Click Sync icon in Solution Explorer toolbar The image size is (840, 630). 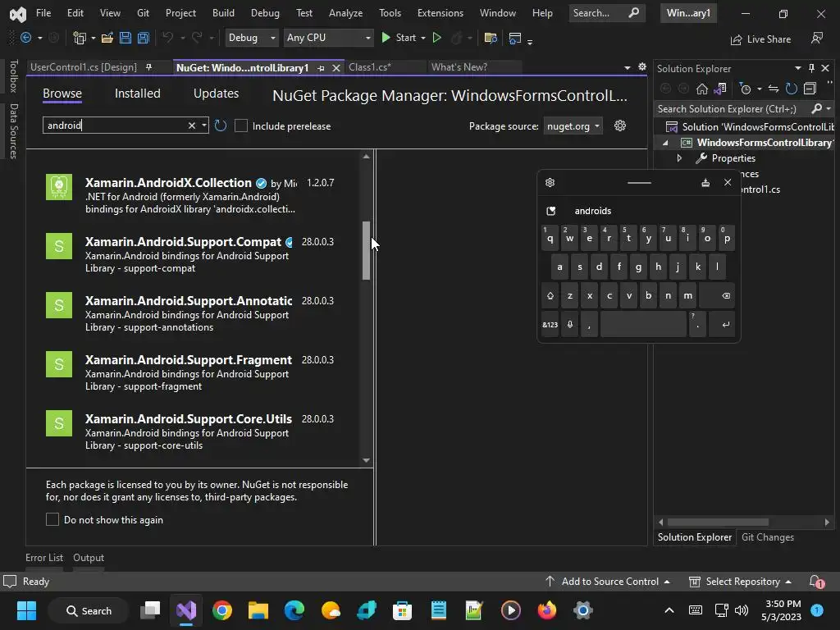773,89
